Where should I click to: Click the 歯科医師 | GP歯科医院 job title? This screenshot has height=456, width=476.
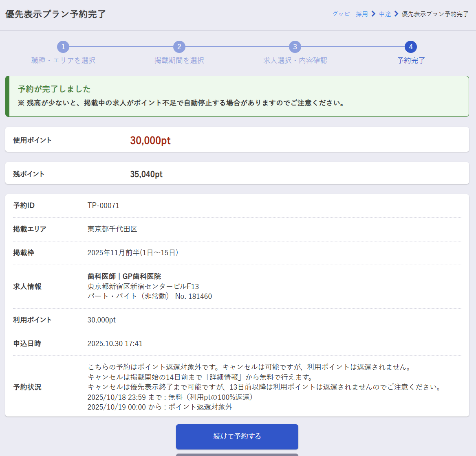(124, 276)
